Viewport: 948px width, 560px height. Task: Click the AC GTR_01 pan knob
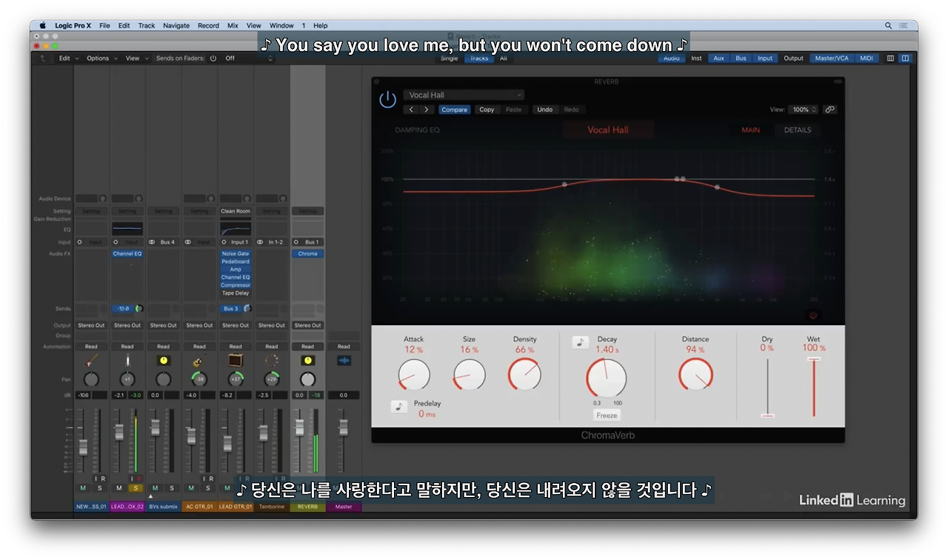click(x=199, y=379)
